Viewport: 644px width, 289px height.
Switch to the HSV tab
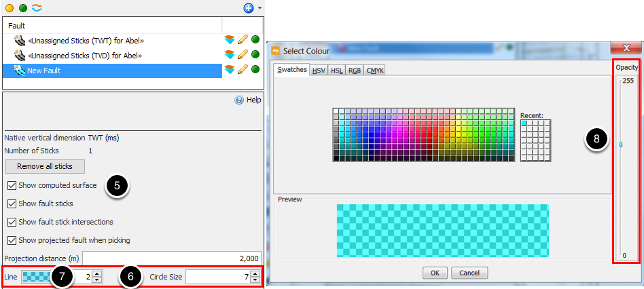[x=319, y=71]
